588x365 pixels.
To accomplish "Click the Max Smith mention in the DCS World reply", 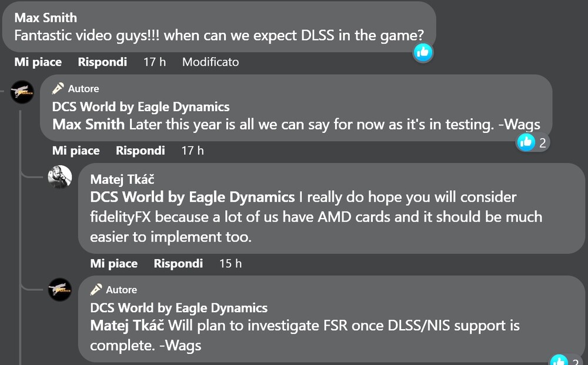I will coord(88,124).
